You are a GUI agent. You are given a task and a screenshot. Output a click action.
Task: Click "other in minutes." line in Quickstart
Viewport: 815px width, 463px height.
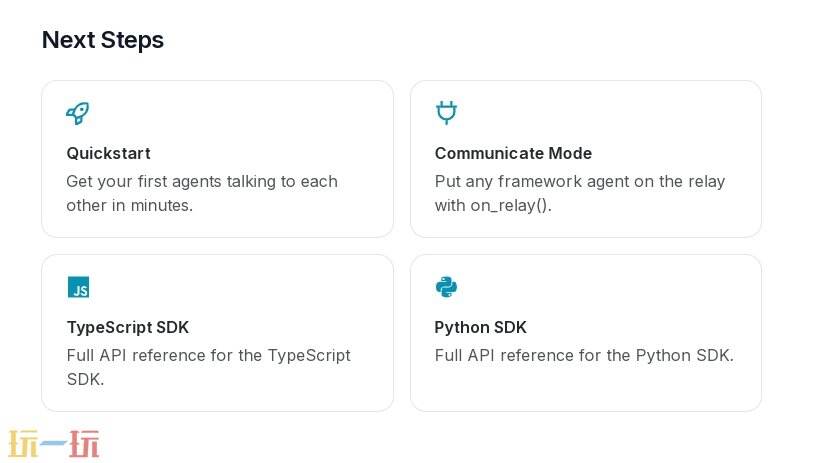[x=129, y=205]
